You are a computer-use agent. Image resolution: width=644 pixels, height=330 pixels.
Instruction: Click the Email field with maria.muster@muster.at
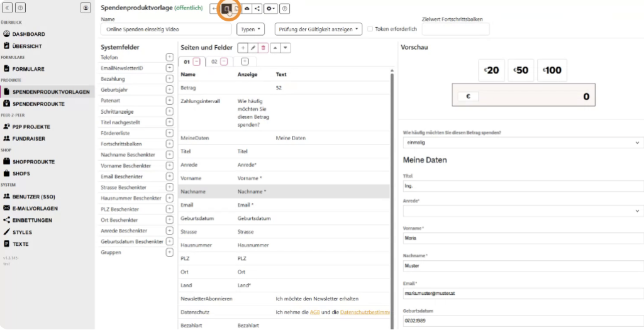point(523,294)
